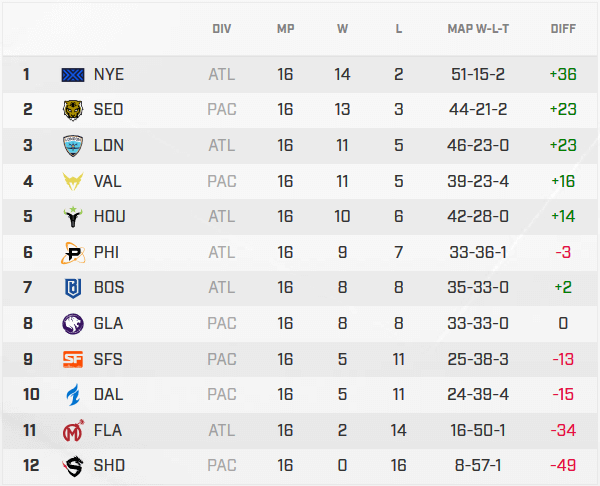Viewport: 600px width, 486px height.
Task: Open the NYE team name link
Action: [x=108, y=74]
